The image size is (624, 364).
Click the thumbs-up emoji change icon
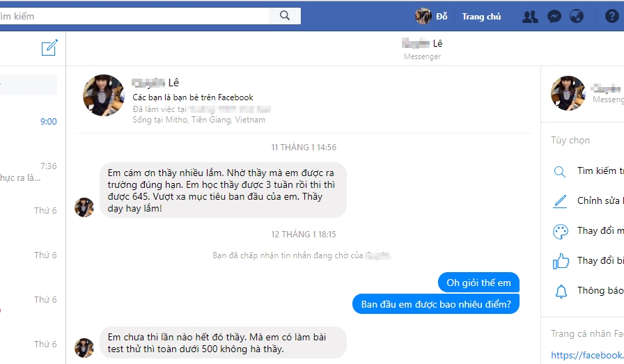click(x=561, y=262)
